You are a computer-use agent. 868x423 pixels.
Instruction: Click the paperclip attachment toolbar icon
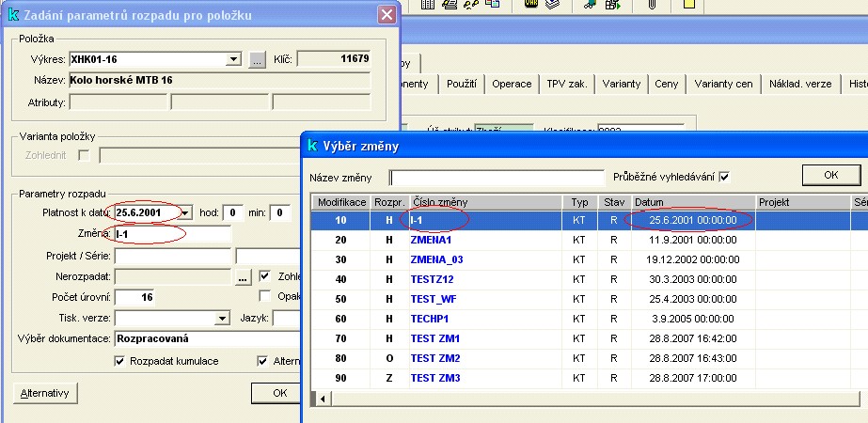[x=652, y=5]
